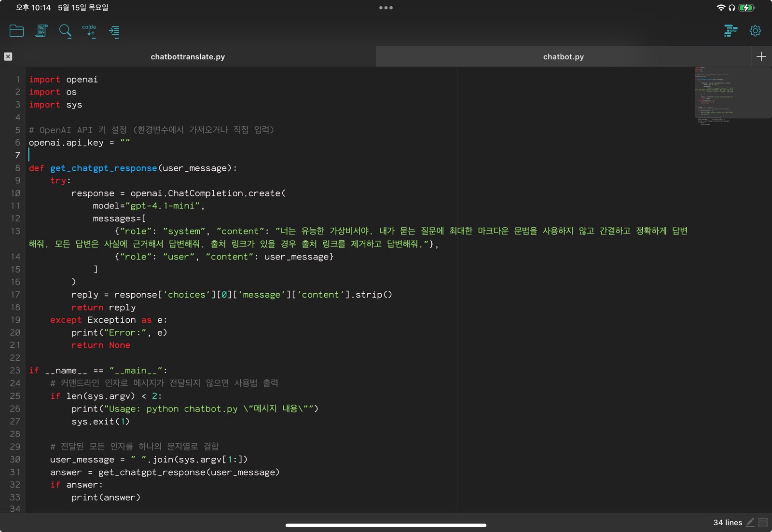Screen dimensions: 772x532
Task: Open the script documents icon
Action: pyautogui.click(x=41, y=31)
